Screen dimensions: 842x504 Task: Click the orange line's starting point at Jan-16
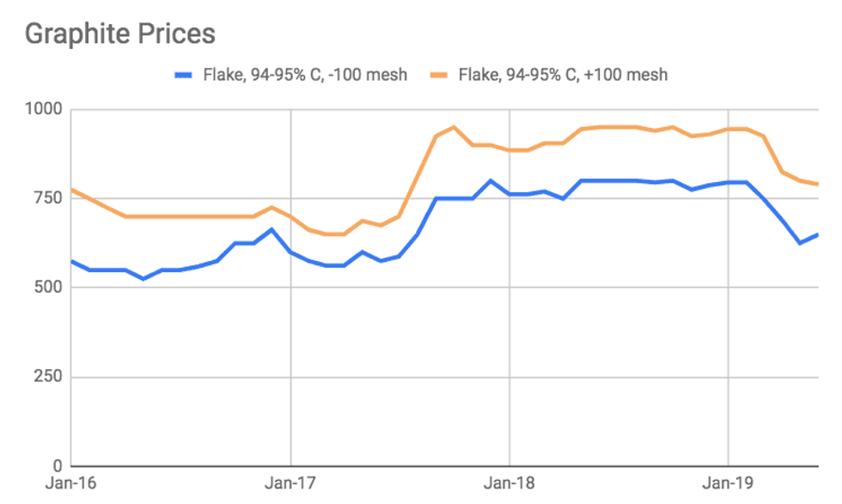(x=71, y=189)
